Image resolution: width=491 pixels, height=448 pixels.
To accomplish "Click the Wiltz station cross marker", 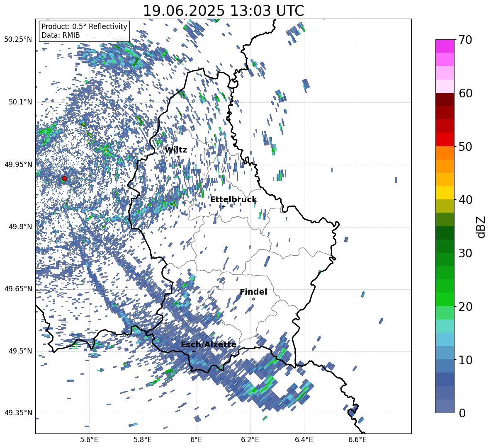I will click(x=178, y=157).
